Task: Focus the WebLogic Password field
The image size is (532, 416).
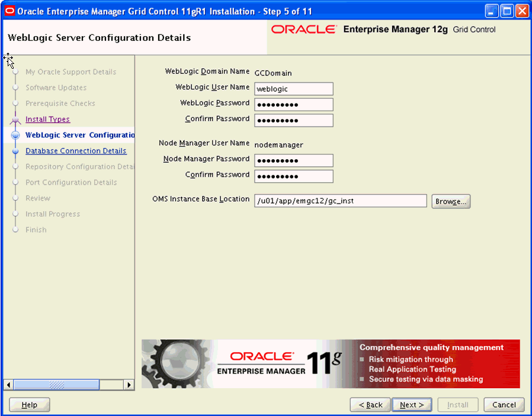Action: click(x=294, y=105)
